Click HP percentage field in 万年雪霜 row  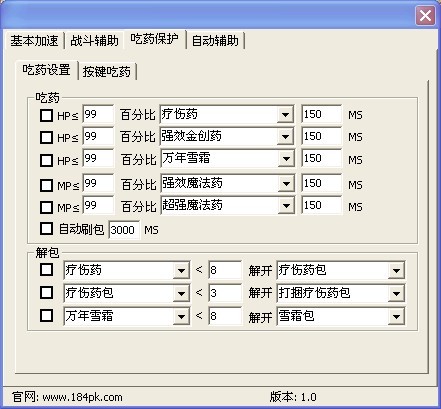coord(98,159)
